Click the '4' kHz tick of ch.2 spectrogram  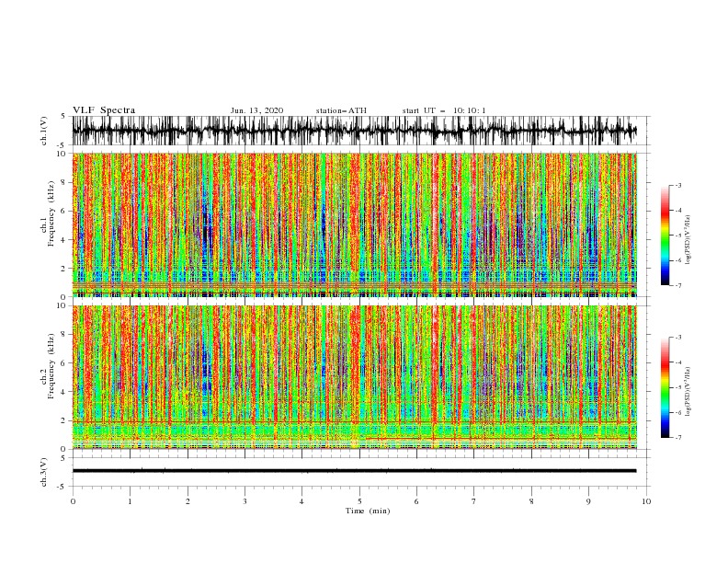pyautogui.click(x=64, y=392)
